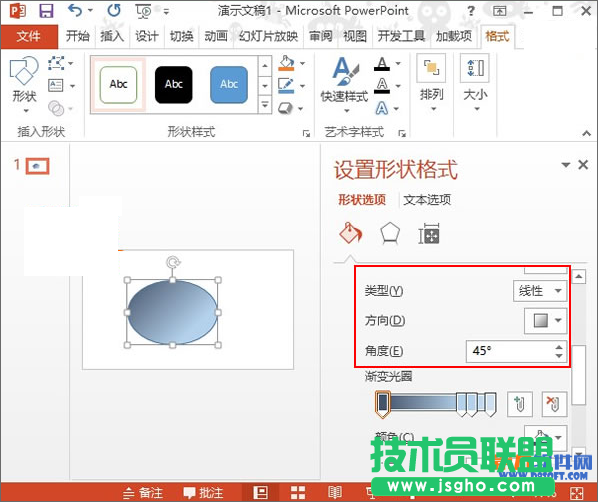Switch to Normal view in status bar
Image resolution: width=598 pixels, height=502 pixels.
click(260, 492)
